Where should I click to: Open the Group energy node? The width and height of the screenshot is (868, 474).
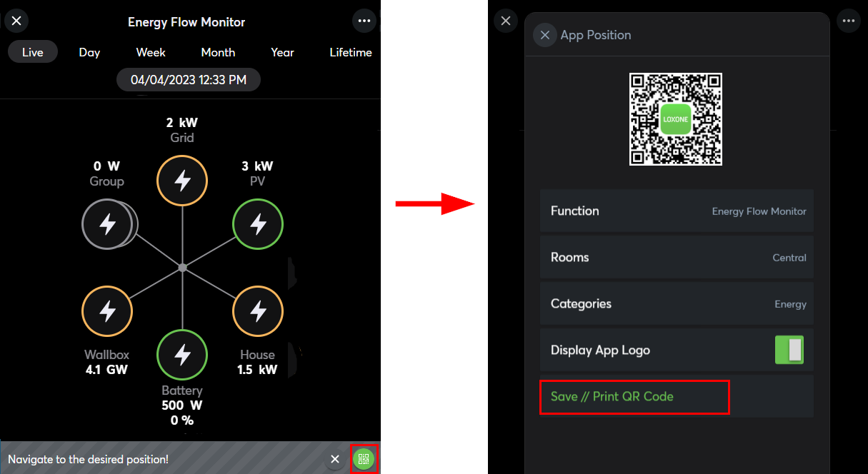coord(107,224)
